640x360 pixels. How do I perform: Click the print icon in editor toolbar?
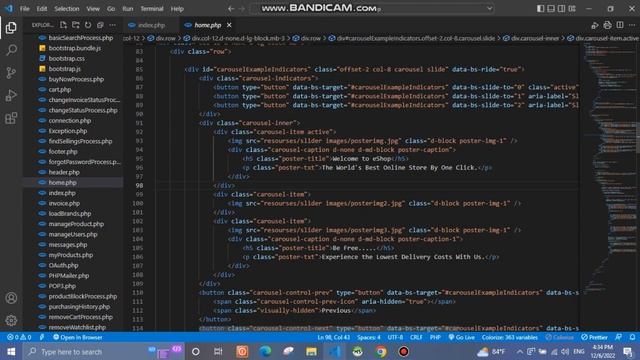pyautogui.click(x=607, y=25)
